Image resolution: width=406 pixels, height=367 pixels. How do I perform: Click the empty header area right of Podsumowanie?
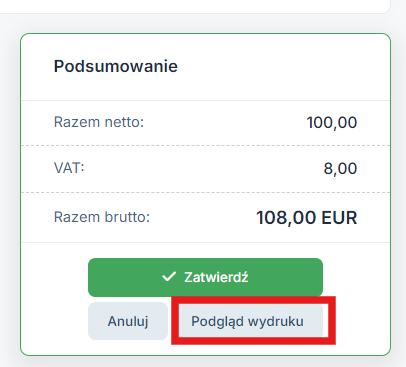283,66
